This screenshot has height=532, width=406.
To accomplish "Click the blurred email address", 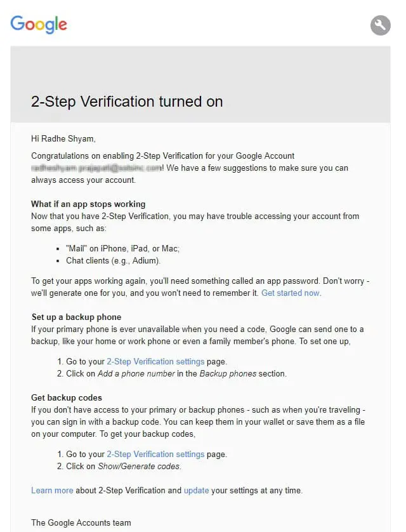I will tap(96, 168).
